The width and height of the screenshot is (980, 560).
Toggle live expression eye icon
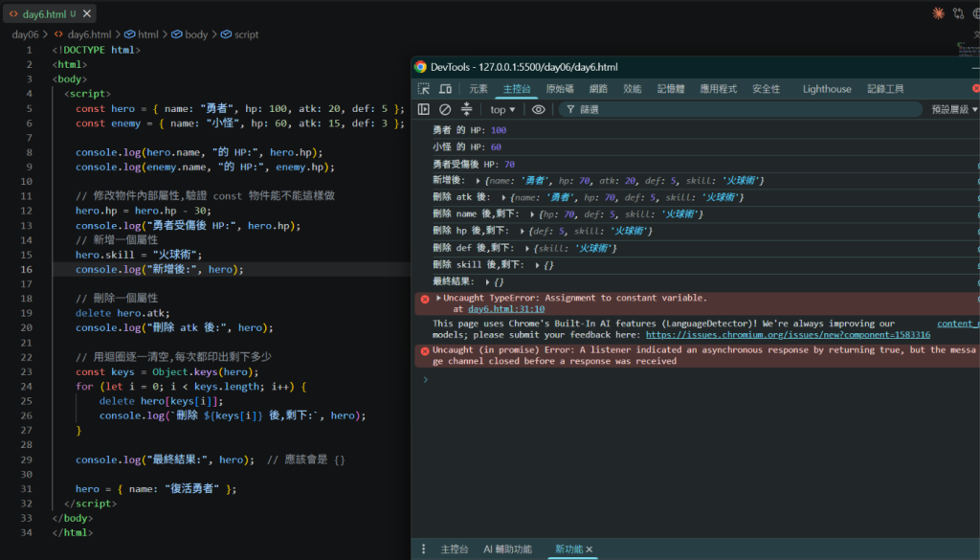(538, 109)
